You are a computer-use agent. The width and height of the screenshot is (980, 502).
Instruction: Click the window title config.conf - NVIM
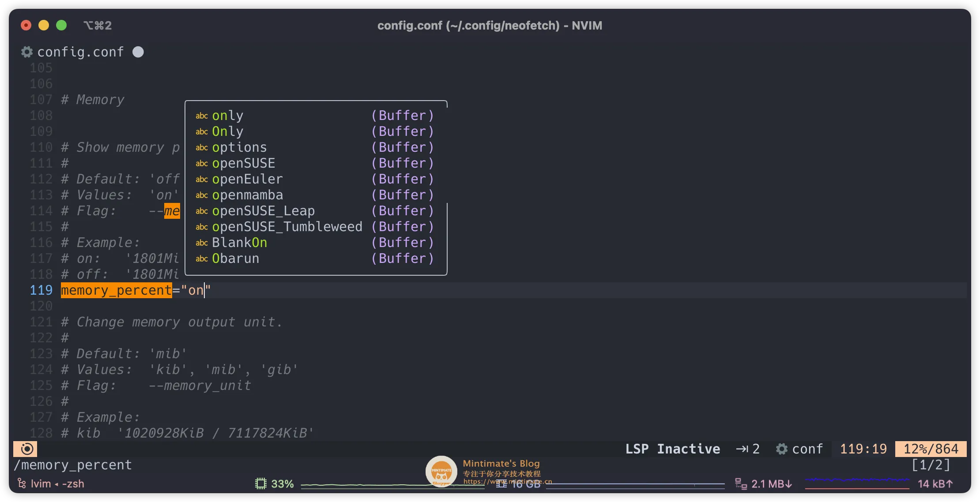click(x=490, y=26)
